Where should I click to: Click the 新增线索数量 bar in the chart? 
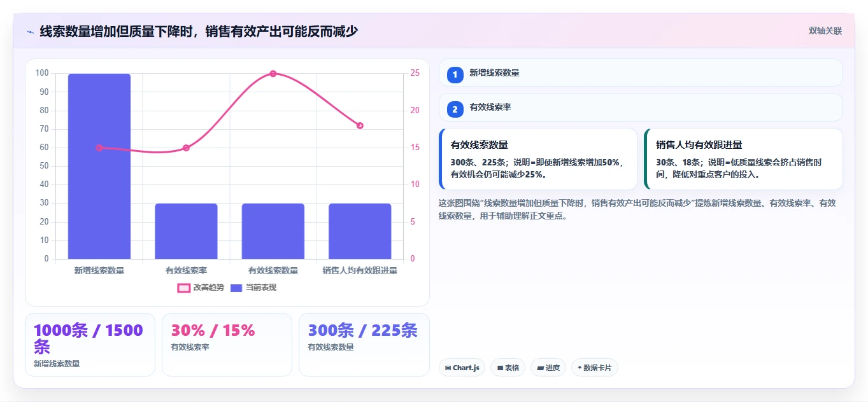[x=99, y=167]
